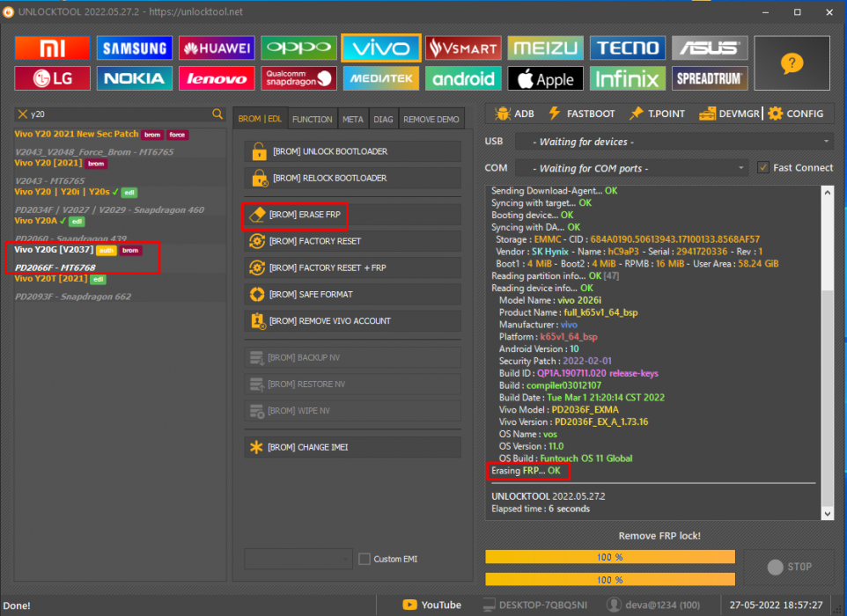
Task: Select the MediaTek brand logo
Action: 381,78
